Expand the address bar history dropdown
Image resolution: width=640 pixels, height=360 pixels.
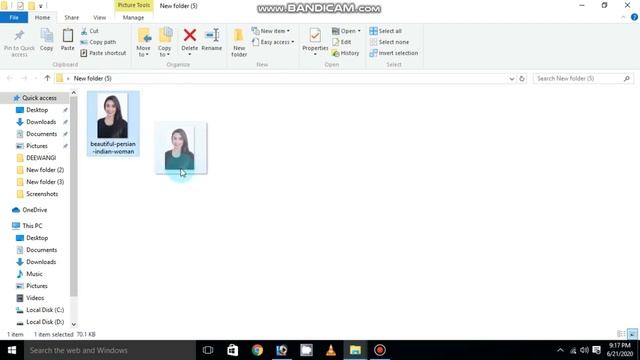(511, 79)
